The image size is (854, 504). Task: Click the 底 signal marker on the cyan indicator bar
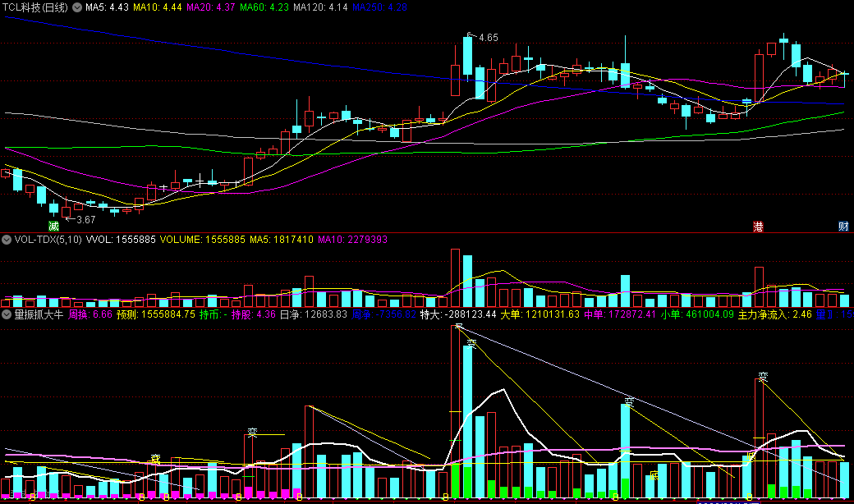[x=654, y=476]
